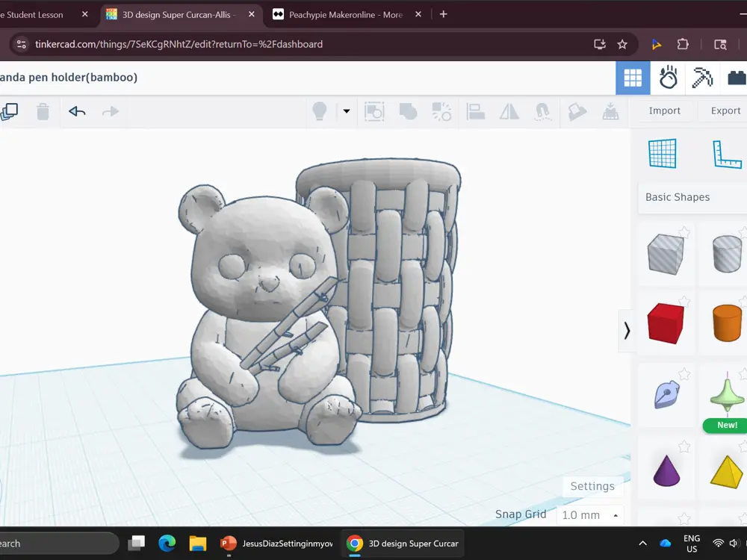Open Task View from the taskbar
The image size is (747, 560).
click(137, 544)
